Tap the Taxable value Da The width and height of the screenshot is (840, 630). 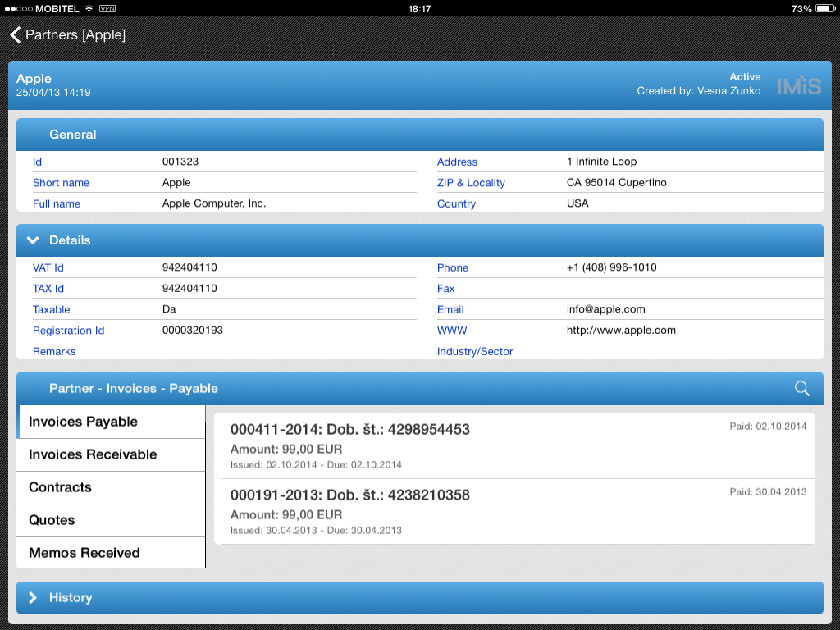click(169, 309)
